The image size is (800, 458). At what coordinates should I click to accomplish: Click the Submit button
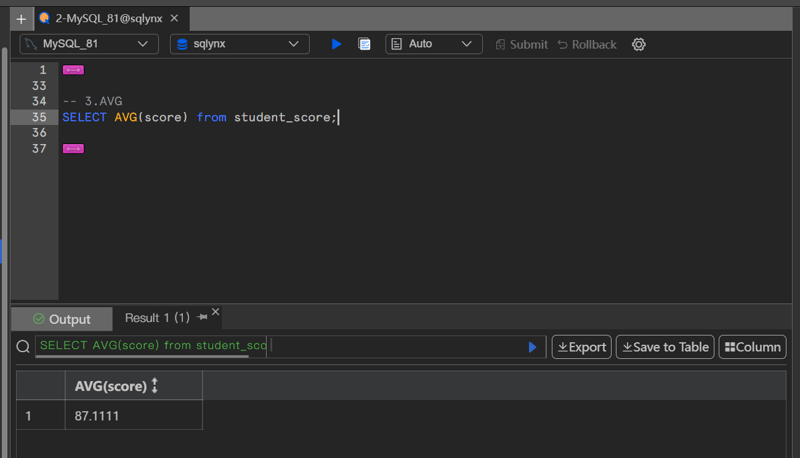(x=521, y=44)
